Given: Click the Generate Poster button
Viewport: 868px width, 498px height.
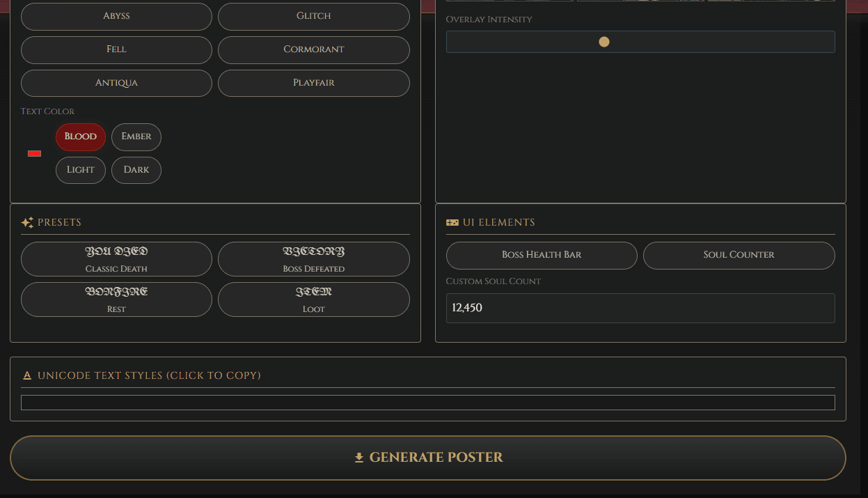Looking at the screenshot, I should [x=428, y=458].
